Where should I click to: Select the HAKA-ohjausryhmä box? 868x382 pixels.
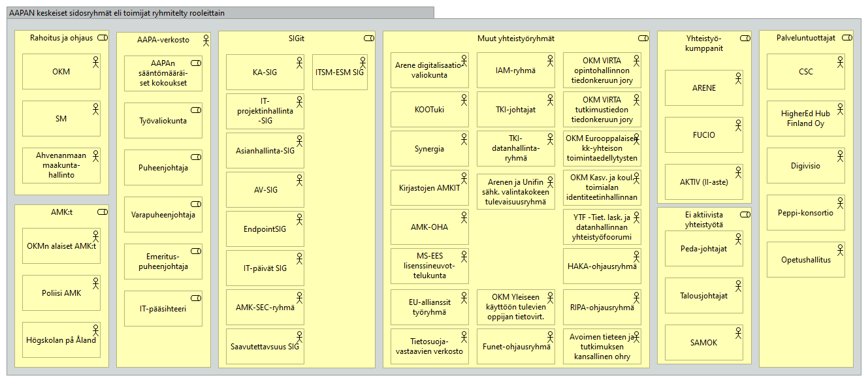click(x=602, y=267)
